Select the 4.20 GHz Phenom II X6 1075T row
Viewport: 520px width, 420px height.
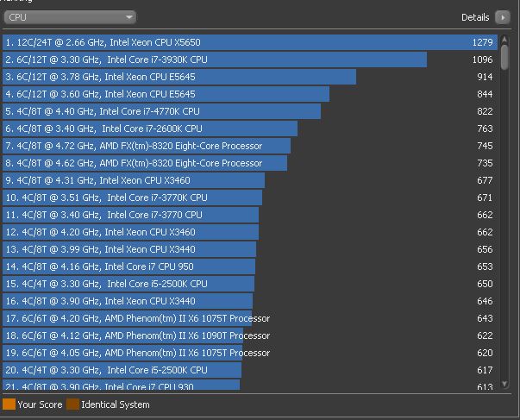250,318
